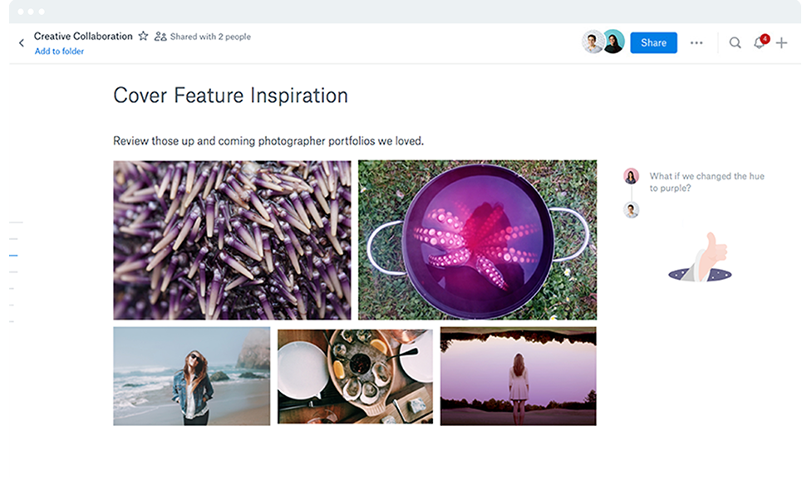View members via the shared-people icon
Viewport: 812px width, 504px height.
click(160, 36)
